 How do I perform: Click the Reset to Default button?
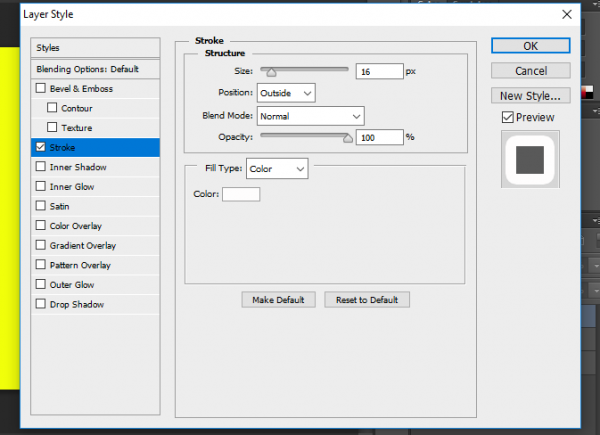[367, 300]
